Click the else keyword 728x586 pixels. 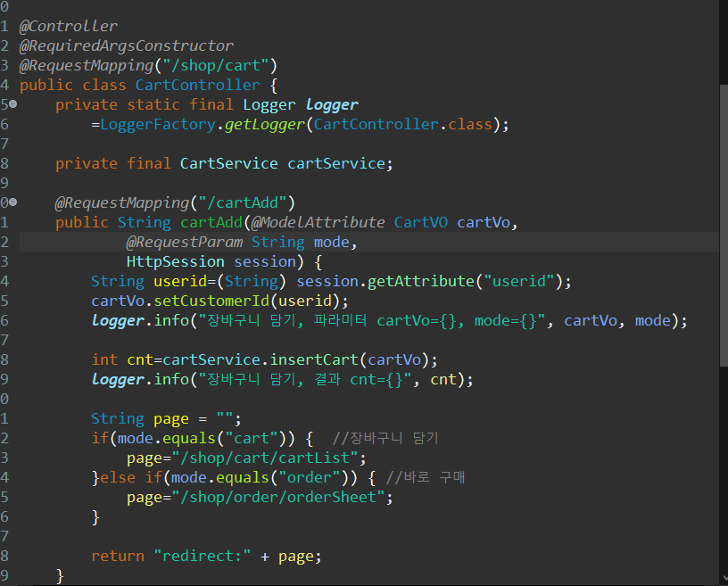[x=118, y=478]
